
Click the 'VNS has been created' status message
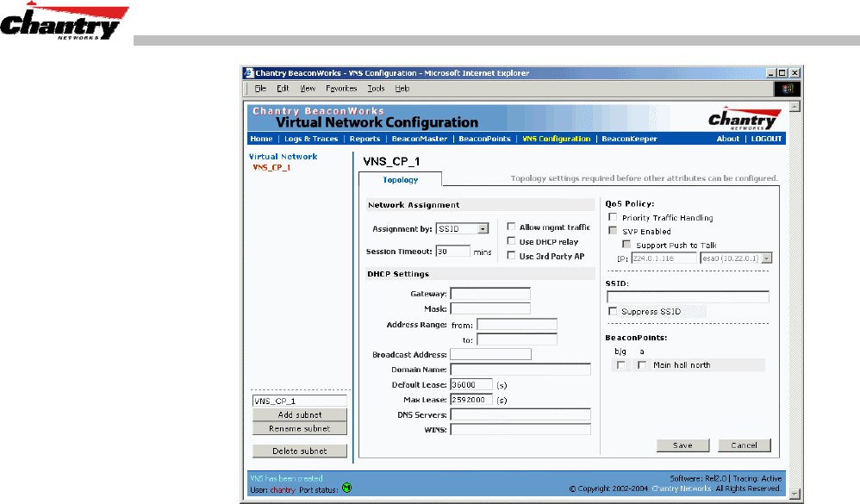[x=286, y=478]
